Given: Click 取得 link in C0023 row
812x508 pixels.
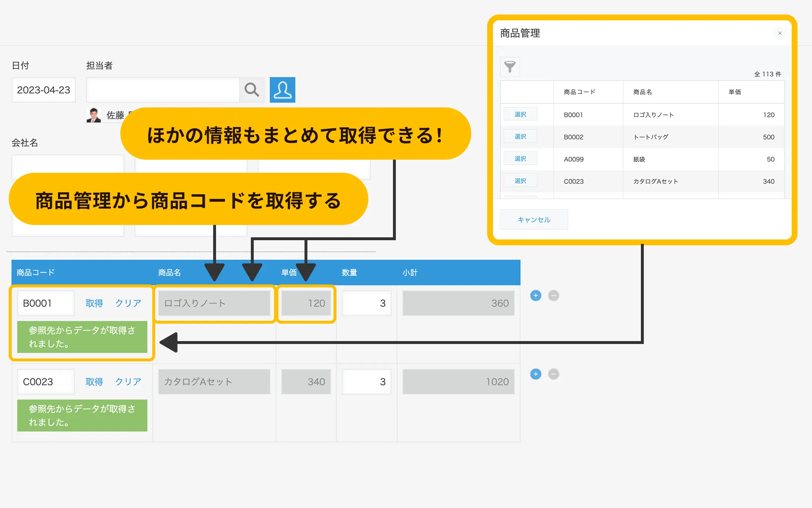Looking at the screenshot, I should point(94,382).
